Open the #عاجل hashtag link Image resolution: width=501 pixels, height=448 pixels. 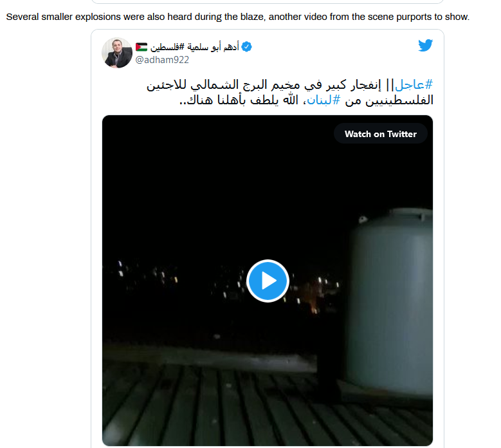tap(414, 85)
